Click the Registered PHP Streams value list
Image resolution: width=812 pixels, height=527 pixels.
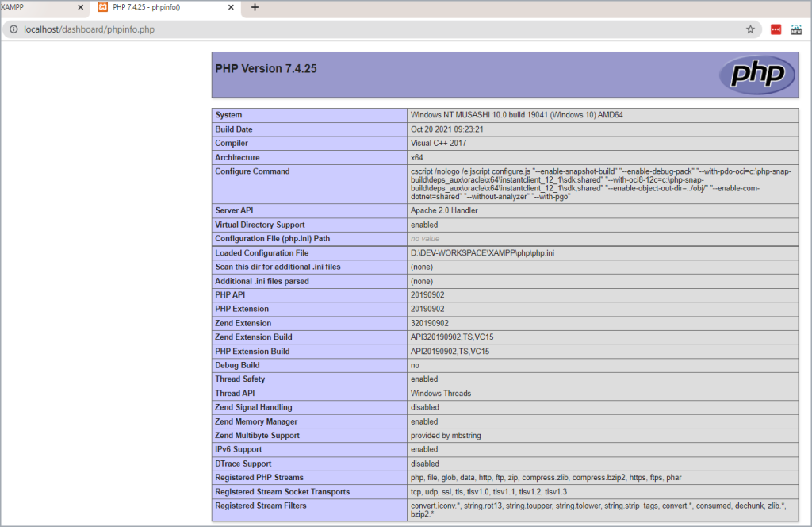click(546, 478)
